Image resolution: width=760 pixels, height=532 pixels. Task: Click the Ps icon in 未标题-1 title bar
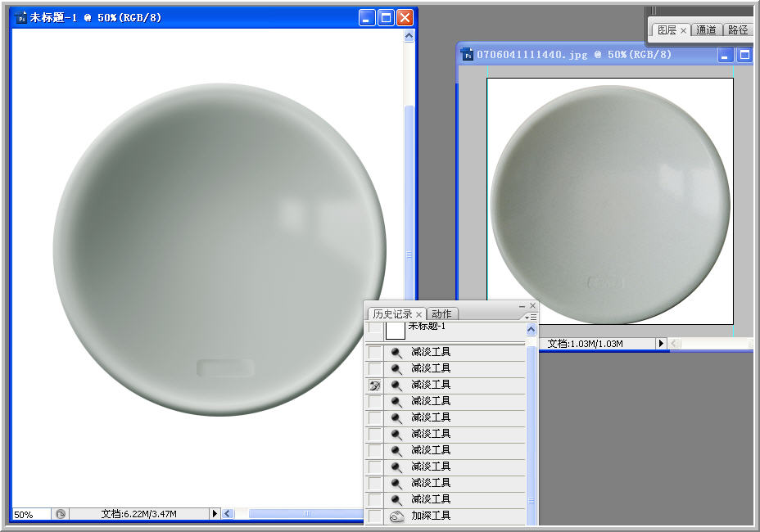tap(21, 18)
